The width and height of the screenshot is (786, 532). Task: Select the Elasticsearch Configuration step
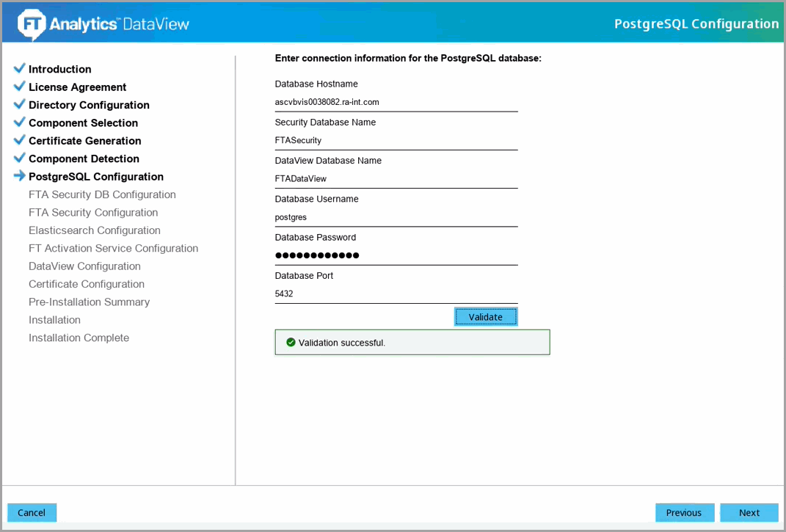94,230
